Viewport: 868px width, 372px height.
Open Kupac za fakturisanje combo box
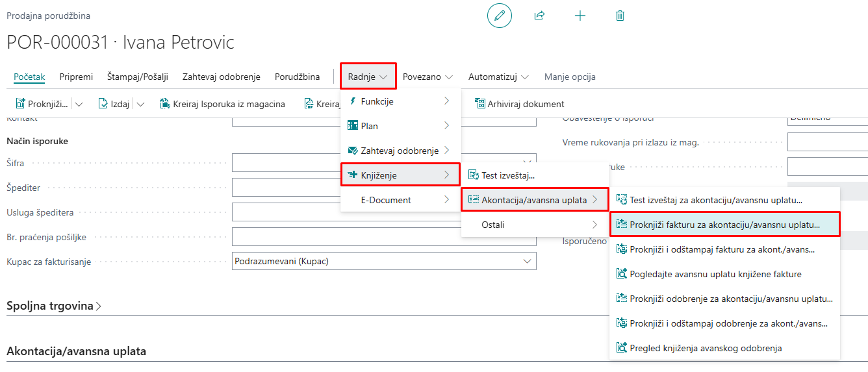point(383,261)
